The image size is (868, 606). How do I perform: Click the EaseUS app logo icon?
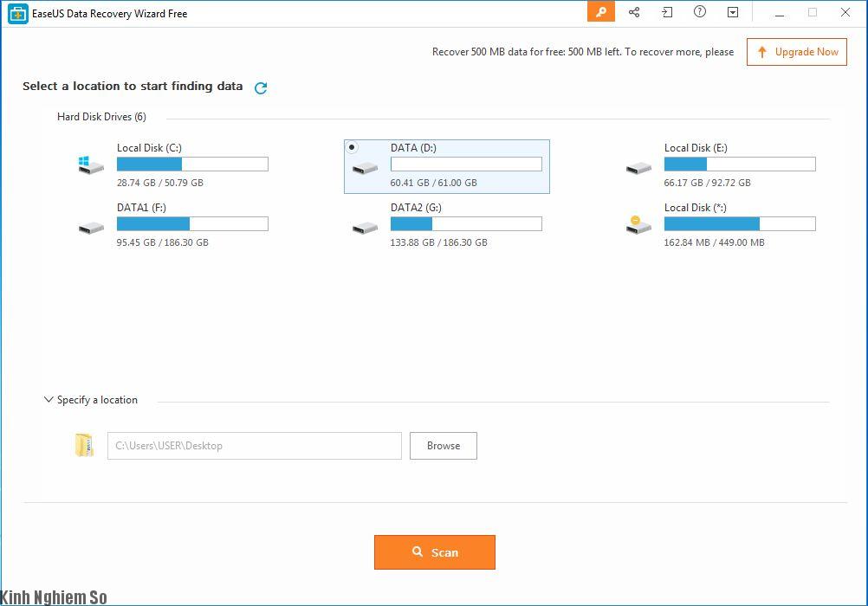(x=17, y=14)
